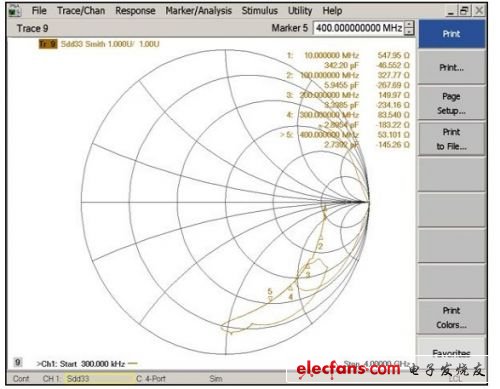Viewport: 500px width, 389px height.
Task: Select the Tr 9 trace label
Action: click(x=48, y=44)
